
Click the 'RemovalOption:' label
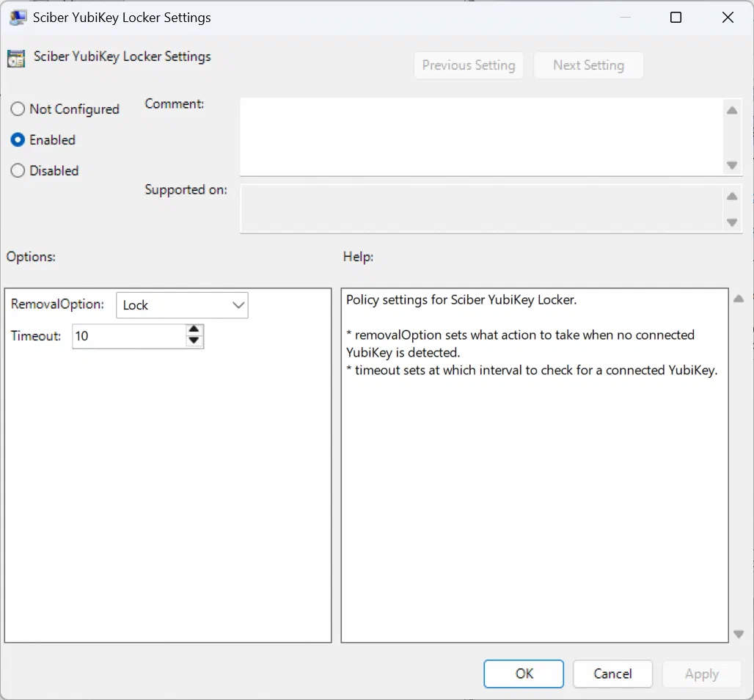57,305
